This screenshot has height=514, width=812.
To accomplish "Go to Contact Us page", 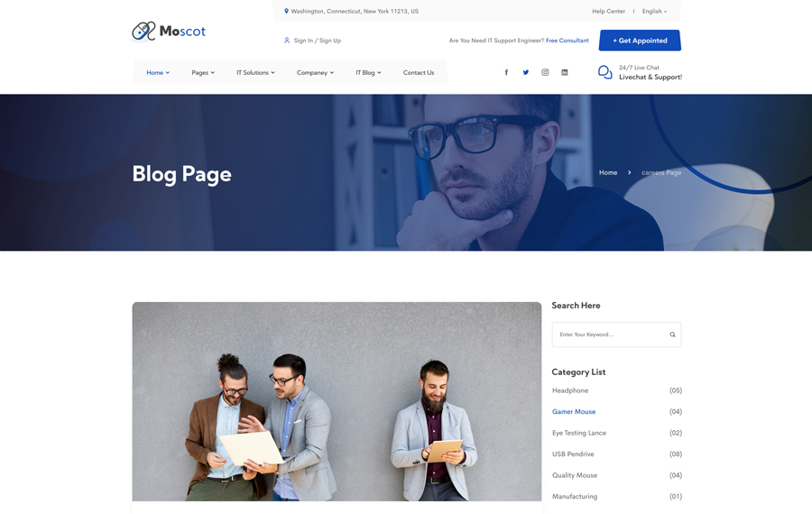I will [x=419, y=73].
